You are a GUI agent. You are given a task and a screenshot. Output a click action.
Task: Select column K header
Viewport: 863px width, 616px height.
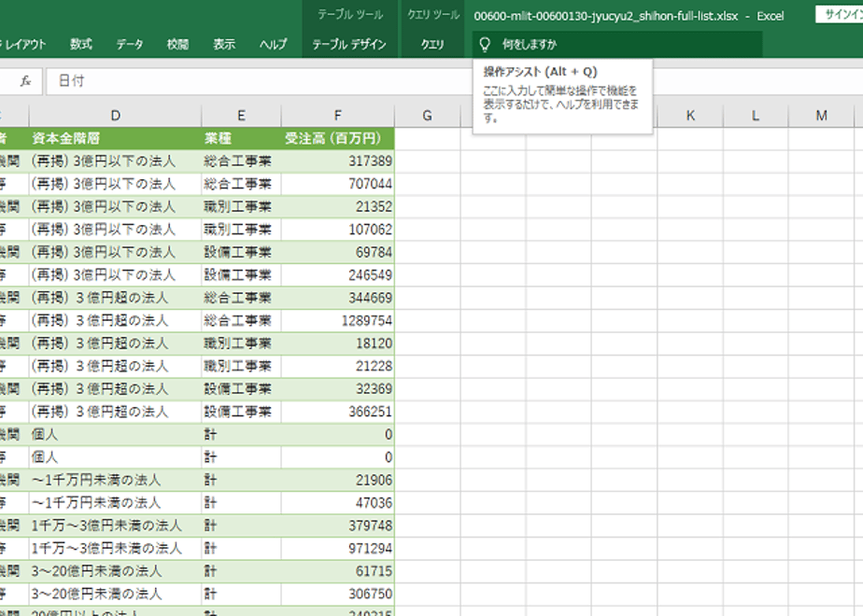pos(690,116)
